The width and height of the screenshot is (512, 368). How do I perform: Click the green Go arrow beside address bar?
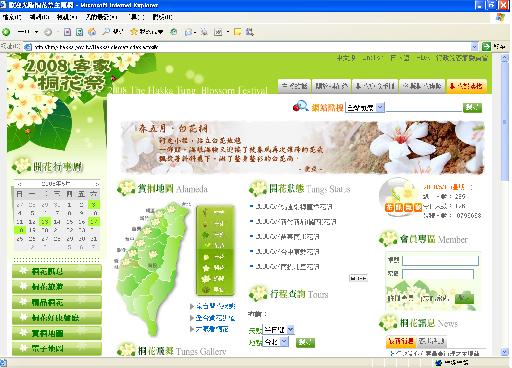point(486,47)
